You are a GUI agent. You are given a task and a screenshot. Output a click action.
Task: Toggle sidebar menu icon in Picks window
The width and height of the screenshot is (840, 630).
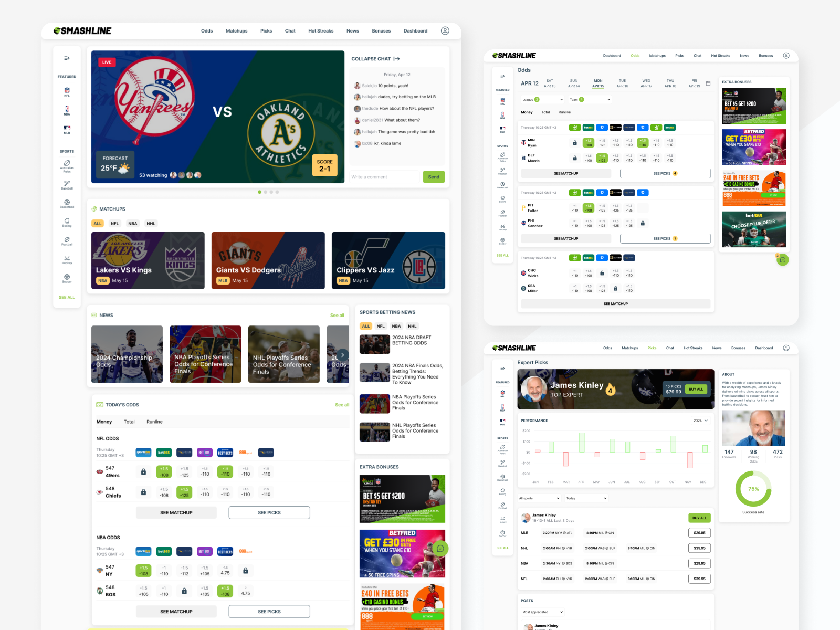coord(502,369)
